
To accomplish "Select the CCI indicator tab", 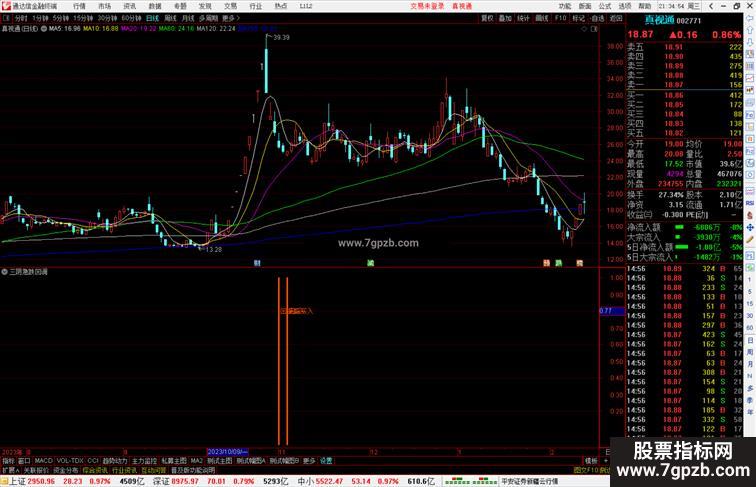I will 93,461.
